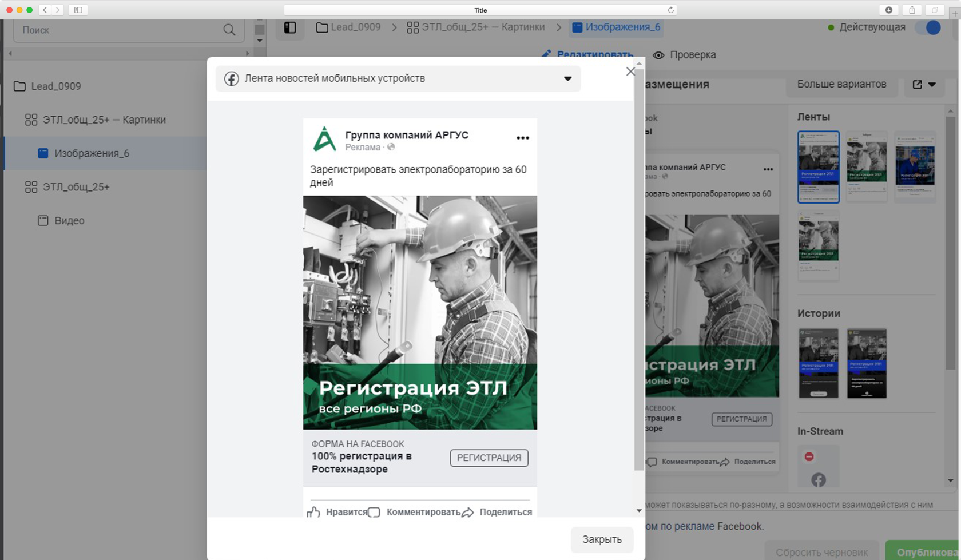Viewport: 961px width, 560px height.
Task: Click the sidebar horizontal scroll right arrow
Action: (x=247, y=53)
